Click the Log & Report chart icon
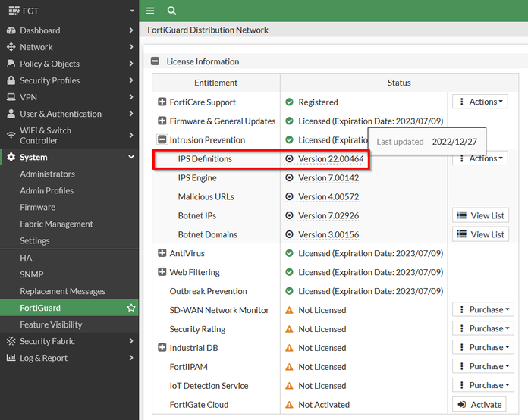Viewport: 528px width, 420px height. 11,358
